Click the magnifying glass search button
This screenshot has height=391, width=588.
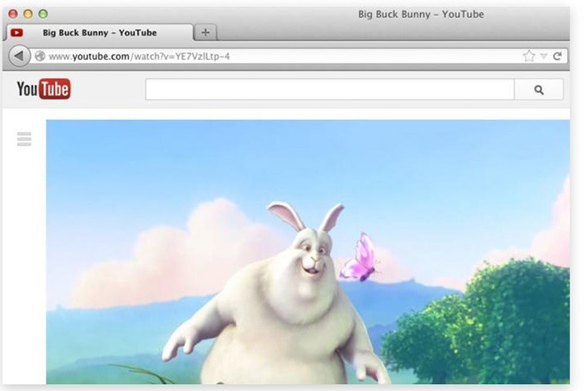[x=538, y=89]
